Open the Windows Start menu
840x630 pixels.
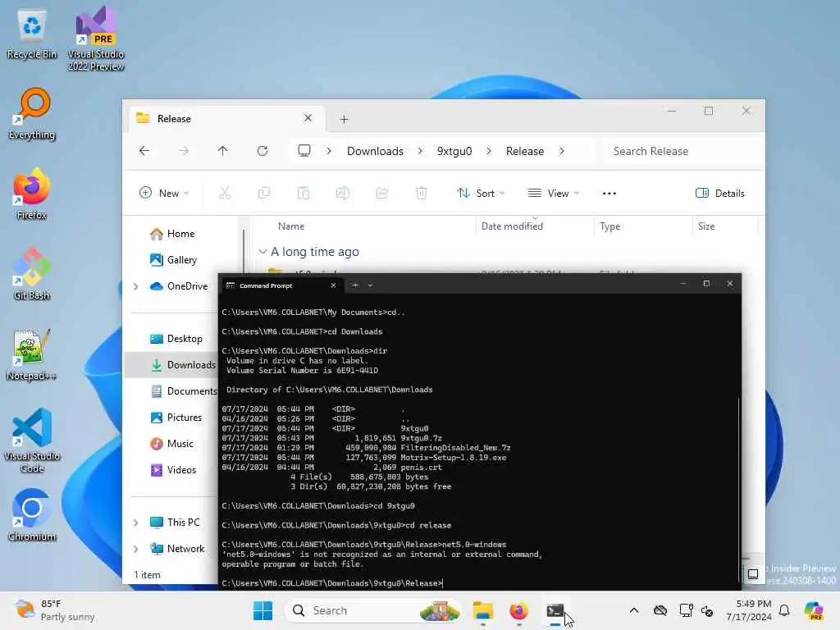click(x=262, y=610)
